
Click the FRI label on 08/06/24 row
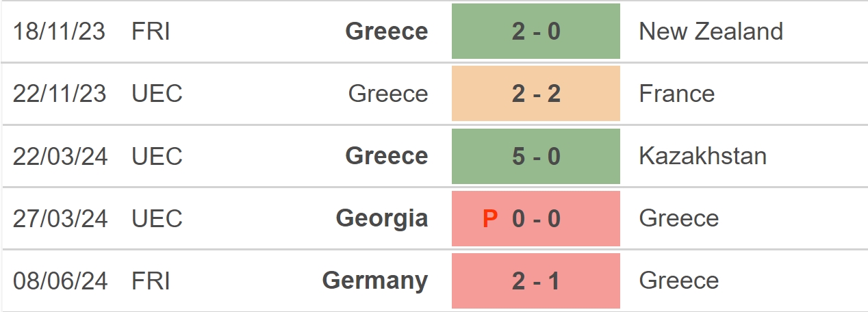tap(151, 281)
